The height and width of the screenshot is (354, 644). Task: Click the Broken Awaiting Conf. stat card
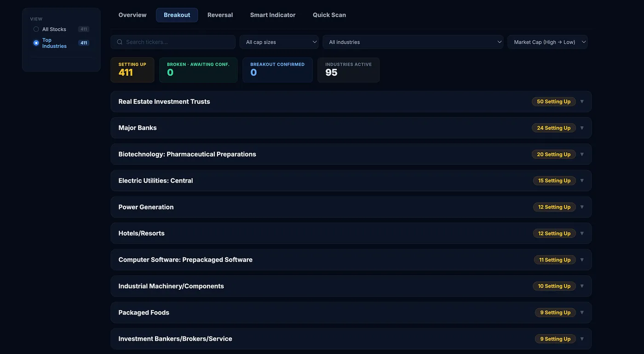coord(198,70)
